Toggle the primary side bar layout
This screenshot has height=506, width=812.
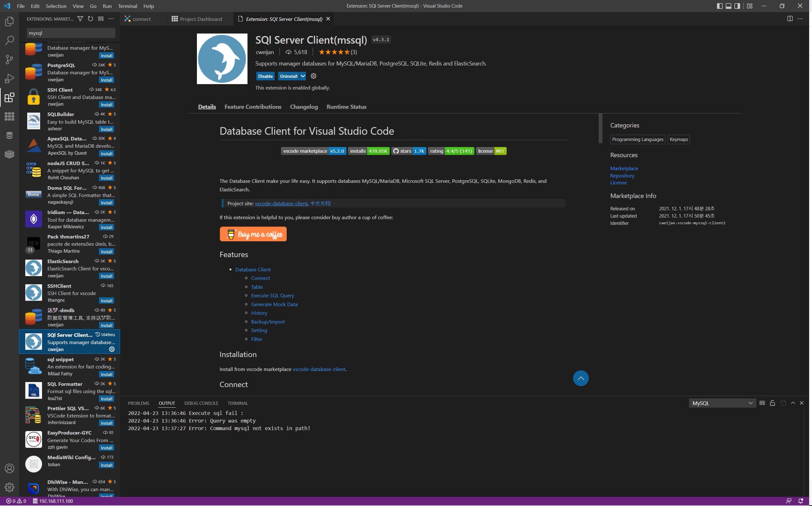[720, 6]
